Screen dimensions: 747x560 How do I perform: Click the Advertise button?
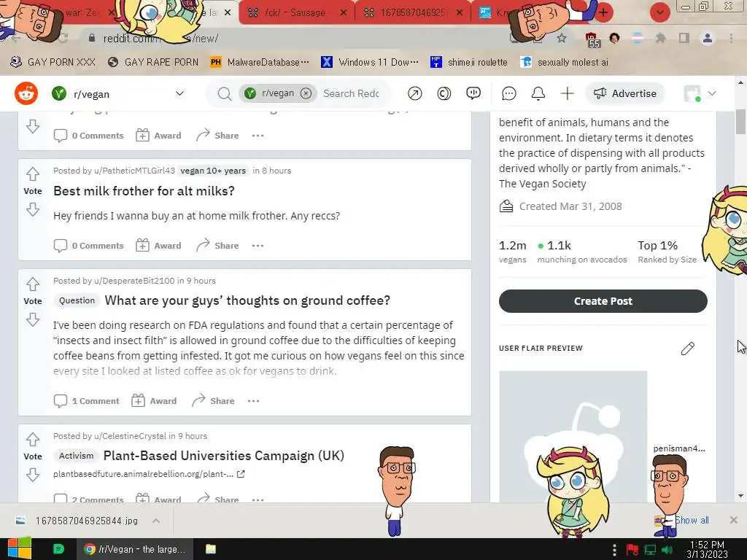pos(624,93)
